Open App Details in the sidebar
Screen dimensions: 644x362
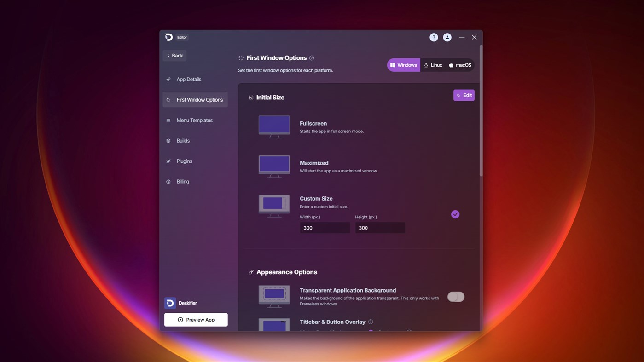point(195,79)
